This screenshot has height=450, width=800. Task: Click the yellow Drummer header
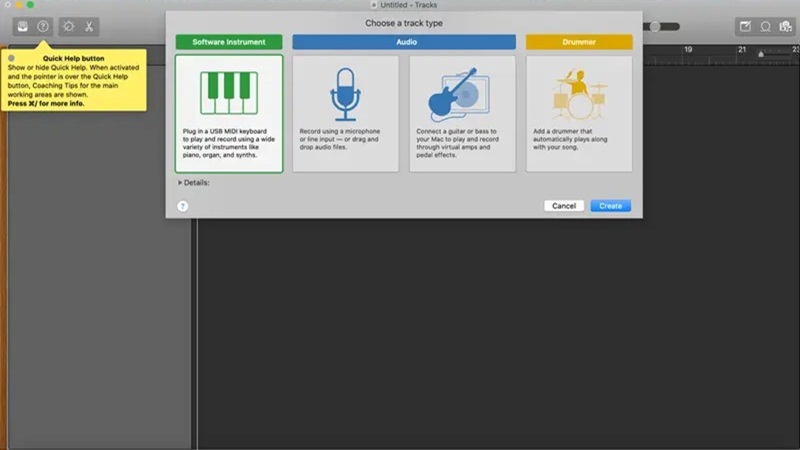[579, 42]
